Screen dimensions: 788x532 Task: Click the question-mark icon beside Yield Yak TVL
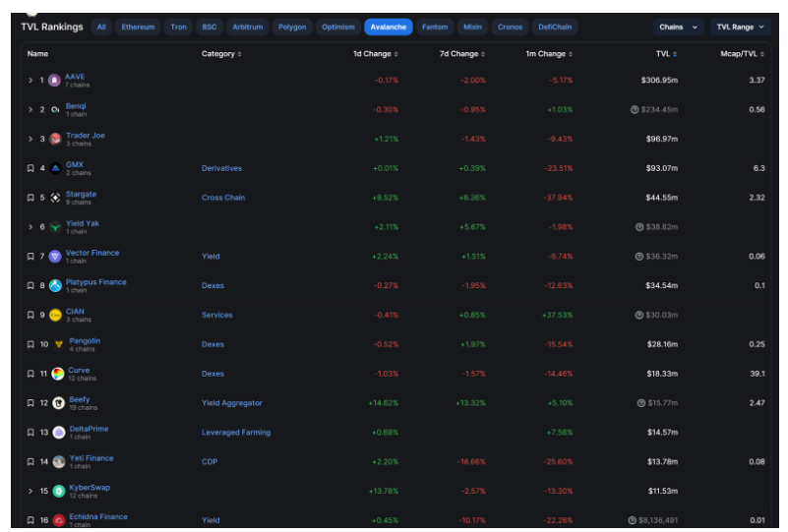click(x=639, y=227)
